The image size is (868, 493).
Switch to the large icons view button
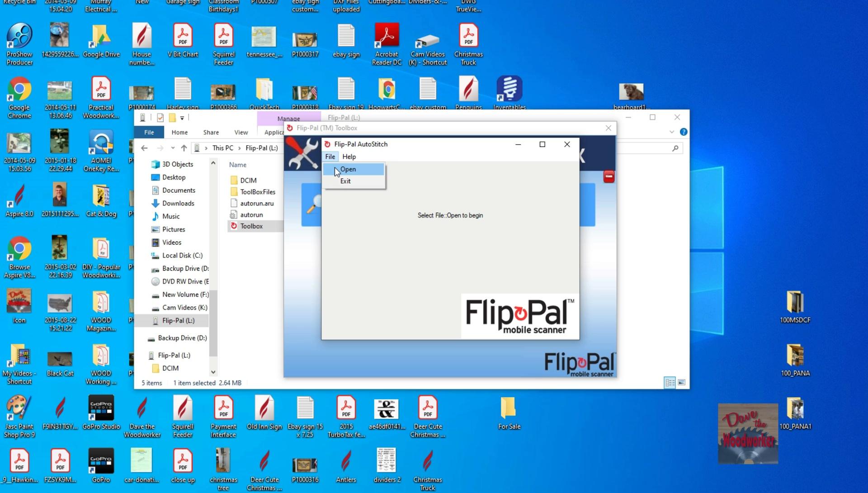coord(682,383)
